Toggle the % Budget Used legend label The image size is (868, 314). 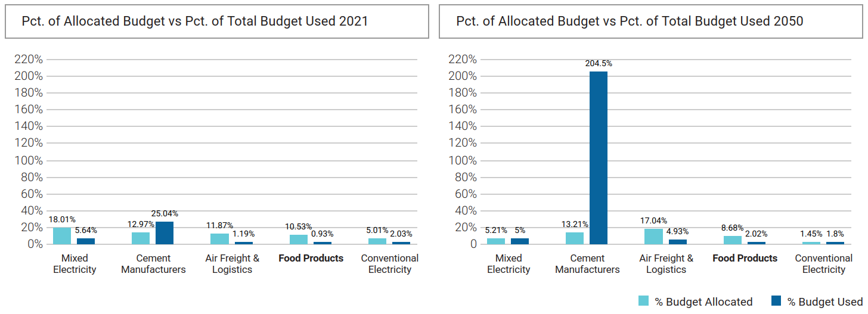(x=824, y=301)
